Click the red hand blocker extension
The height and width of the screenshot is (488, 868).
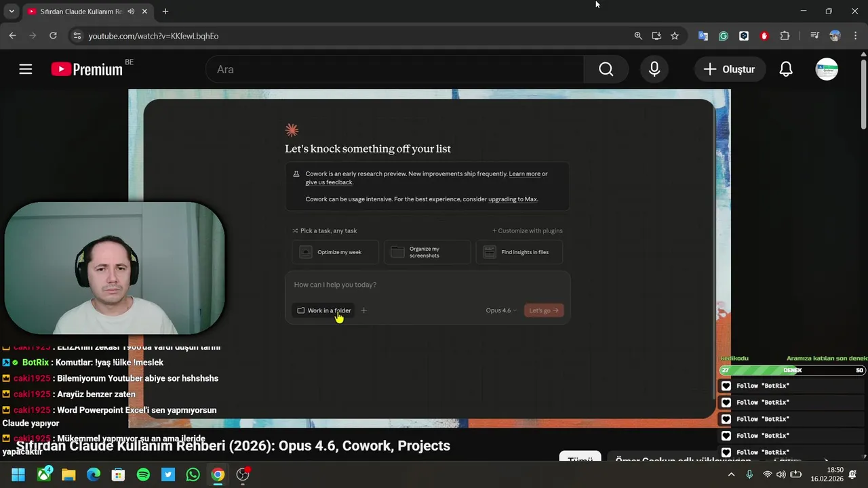(x=764, y=36)
